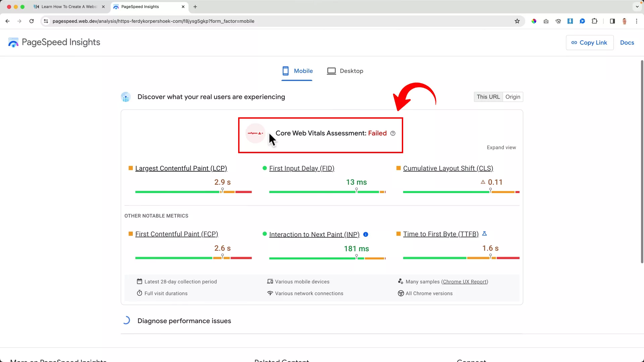Open the Chrome extensions puzzle icon
The height and width of the screenshot is (362, 644).
[x=594, y=21]
